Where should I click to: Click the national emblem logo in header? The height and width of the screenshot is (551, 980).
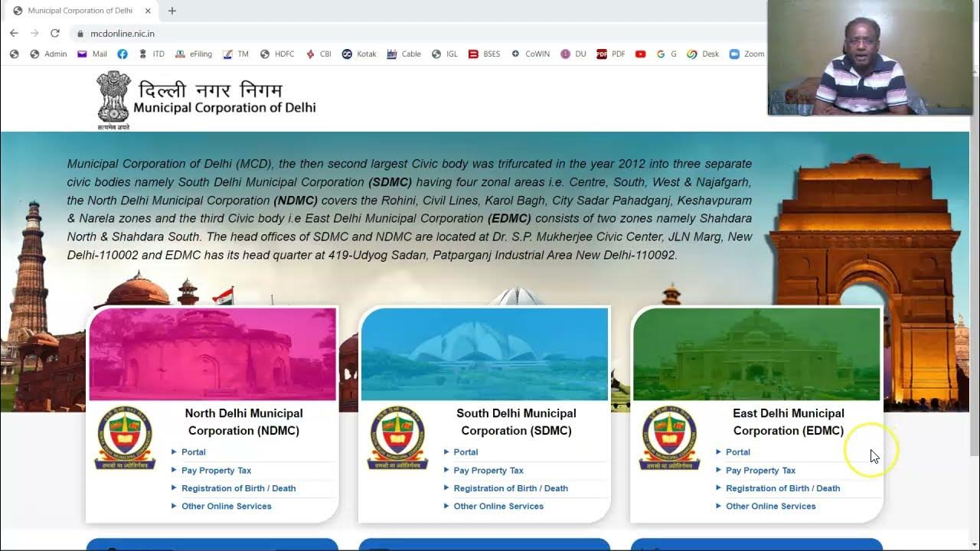(113, 100)
